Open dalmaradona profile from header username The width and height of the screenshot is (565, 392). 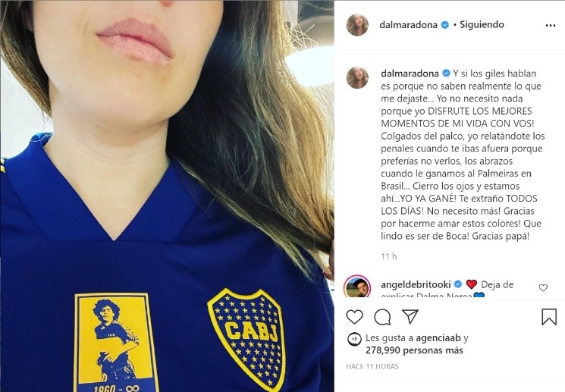(x=408, y=25)
